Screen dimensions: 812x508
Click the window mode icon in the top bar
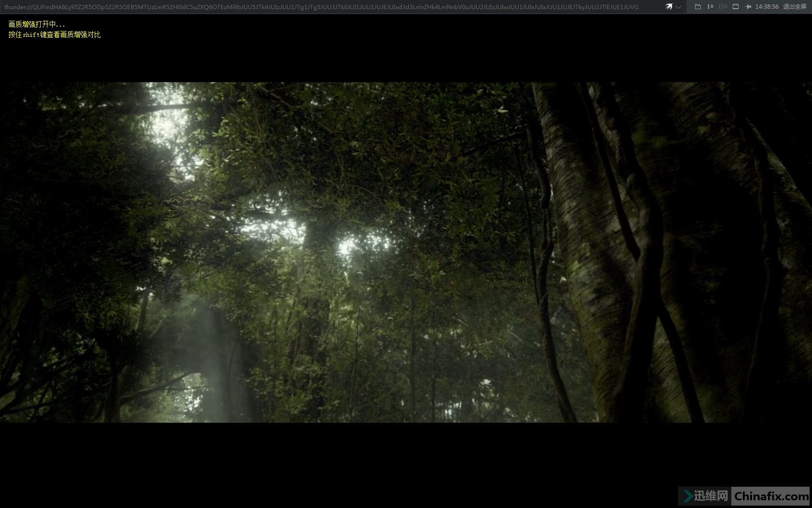coord(736,7)
